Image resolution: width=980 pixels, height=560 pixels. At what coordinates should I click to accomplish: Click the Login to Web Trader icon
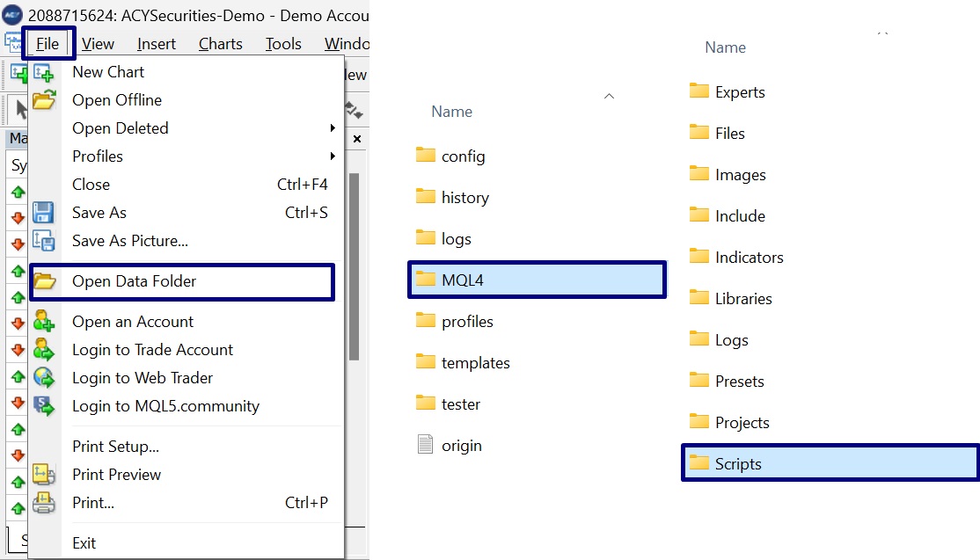44,378
